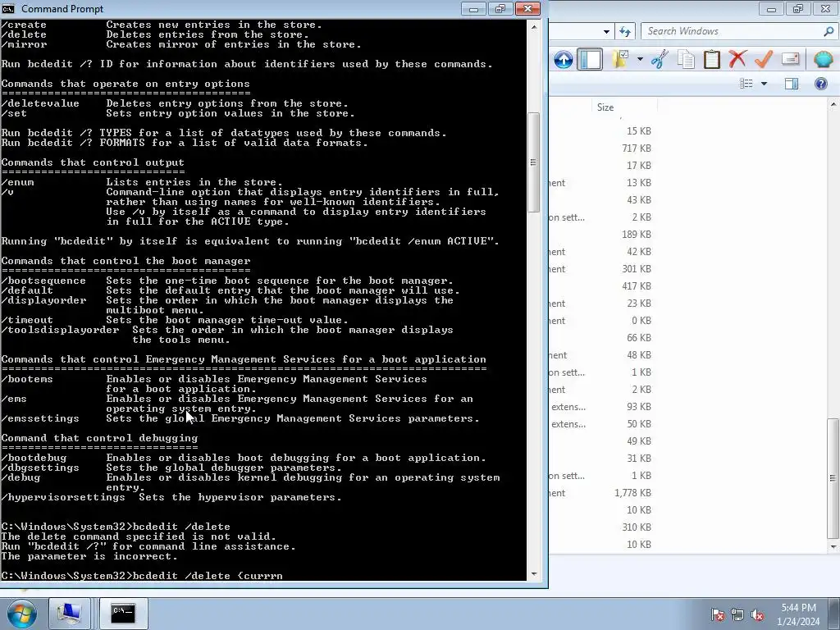Image resolution: width=840 pixels, height=630 pixels.
Task: Click the Explorer vertical scrollbar thumb
Action: click(833, 478)
